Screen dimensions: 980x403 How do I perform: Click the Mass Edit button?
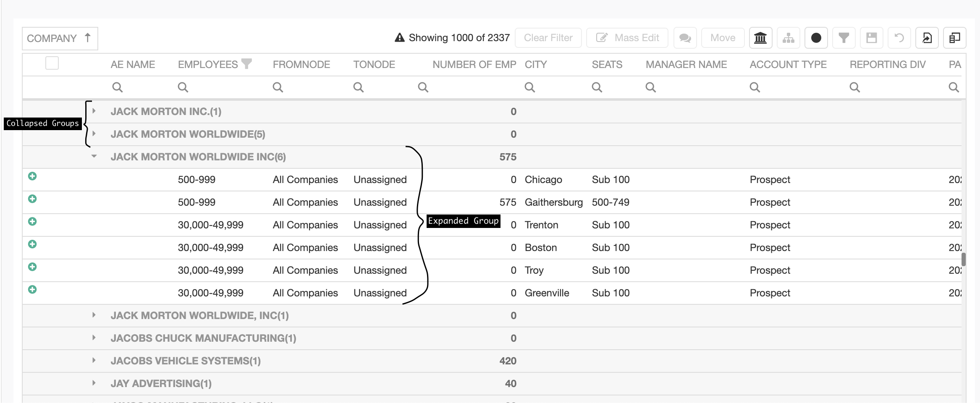tap(628, 38)
